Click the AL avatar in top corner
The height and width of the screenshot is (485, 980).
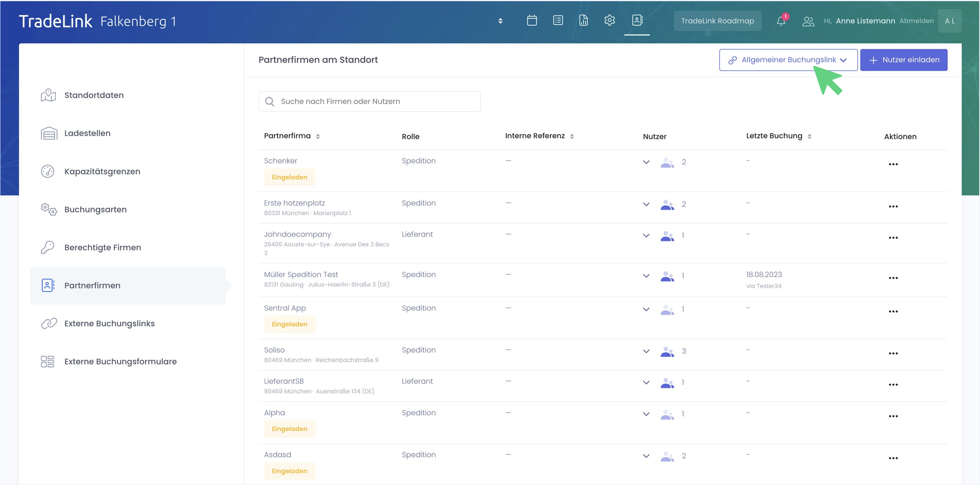tap(949, 21)
